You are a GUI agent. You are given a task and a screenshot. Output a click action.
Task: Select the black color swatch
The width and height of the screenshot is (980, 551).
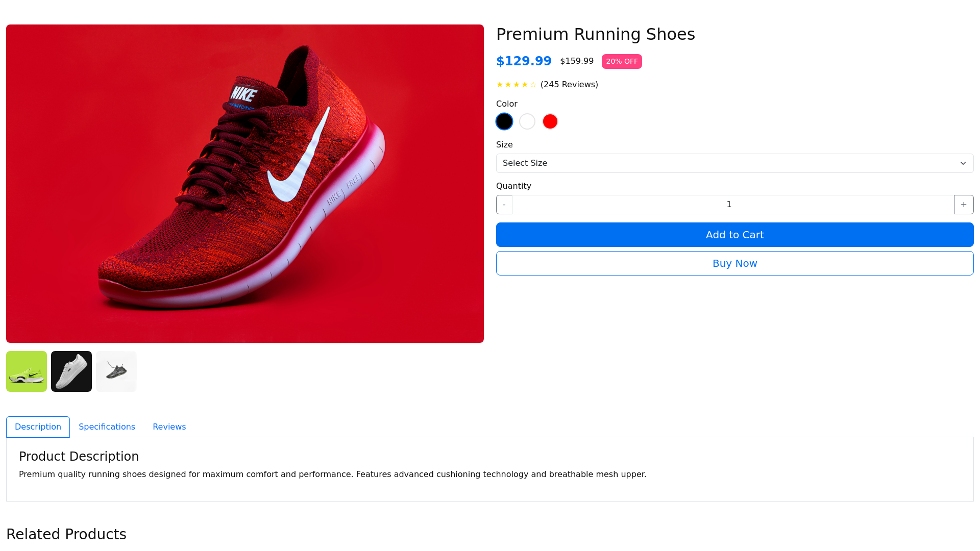504,121
